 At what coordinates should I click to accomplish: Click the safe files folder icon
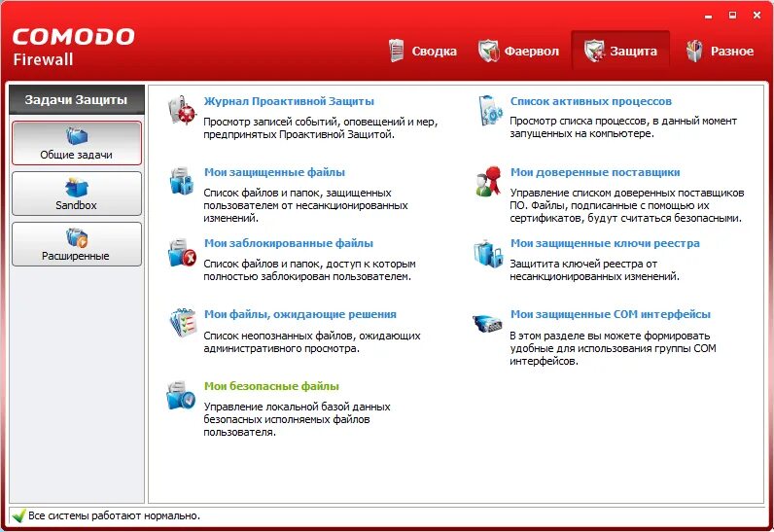pos(181,395)
